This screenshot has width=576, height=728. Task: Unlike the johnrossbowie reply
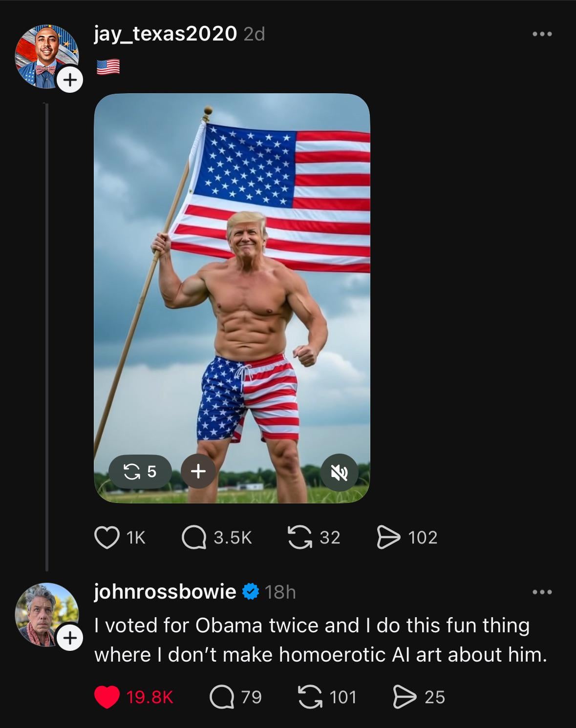point(107,697)
